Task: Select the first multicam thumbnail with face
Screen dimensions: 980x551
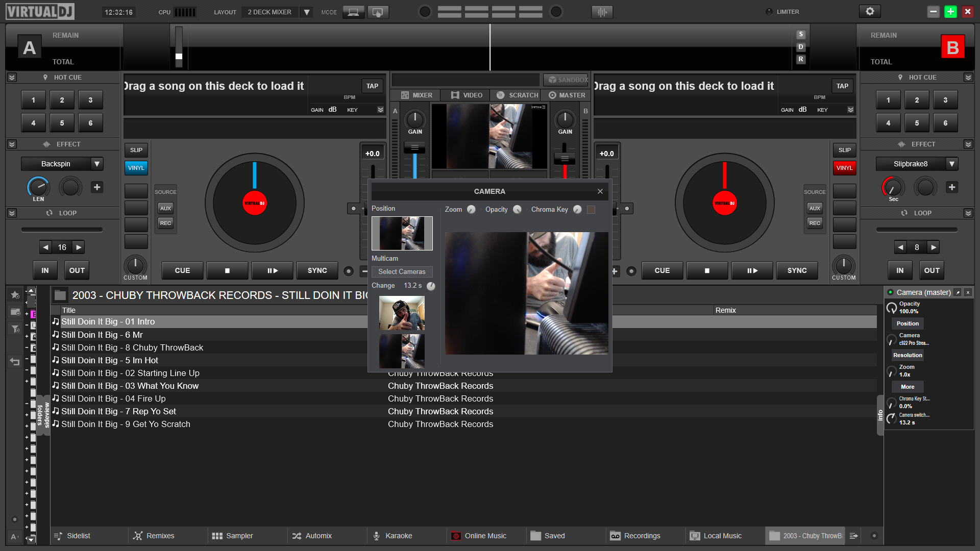Action: [402, 314]
